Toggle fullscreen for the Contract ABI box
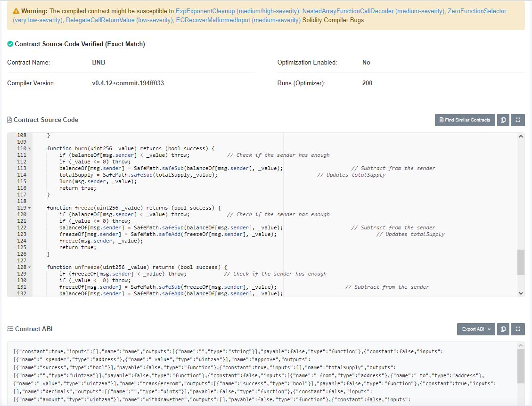Image resolution: width=532 pixels, height=406 pixels. (518, 329)
